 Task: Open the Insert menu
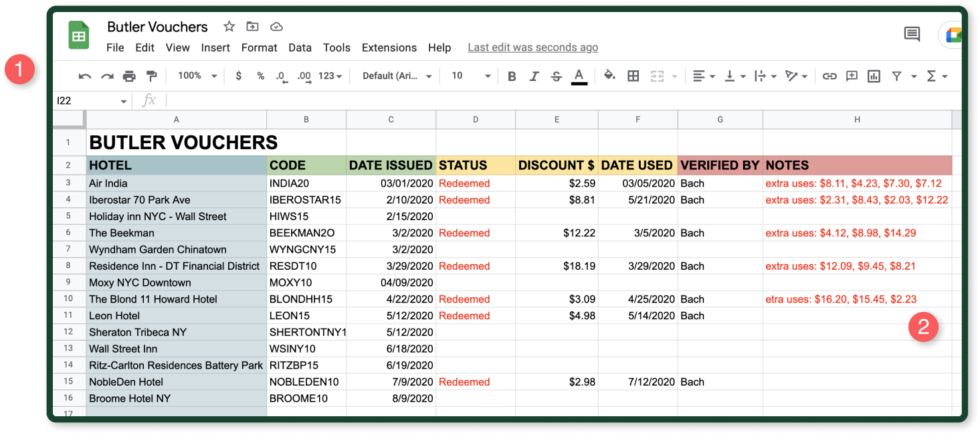215,48
